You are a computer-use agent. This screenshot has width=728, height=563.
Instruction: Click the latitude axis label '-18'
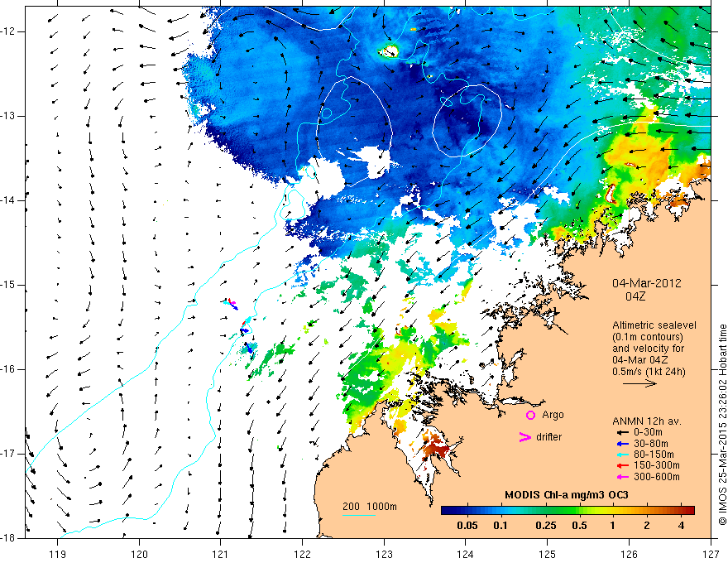click(x=9, y=538)
